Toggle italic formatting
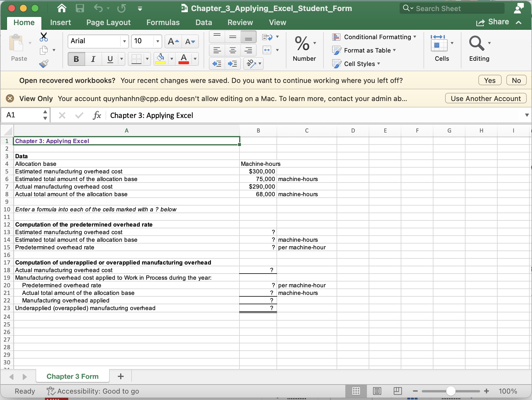Viewport: 532px width, 400px height. [x=93, y=59]
